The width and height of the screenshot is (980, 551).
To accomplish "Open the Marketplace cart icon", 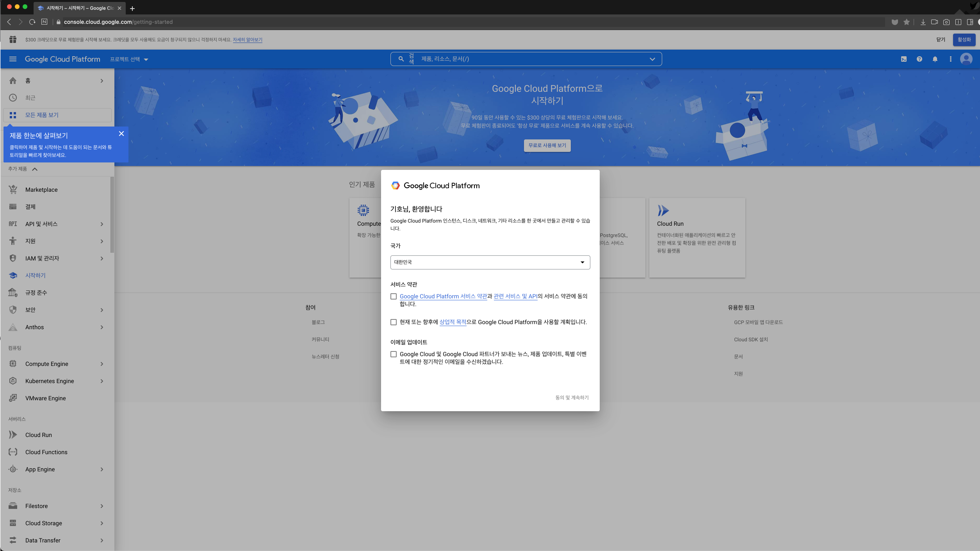I will (x=13, y=189).
